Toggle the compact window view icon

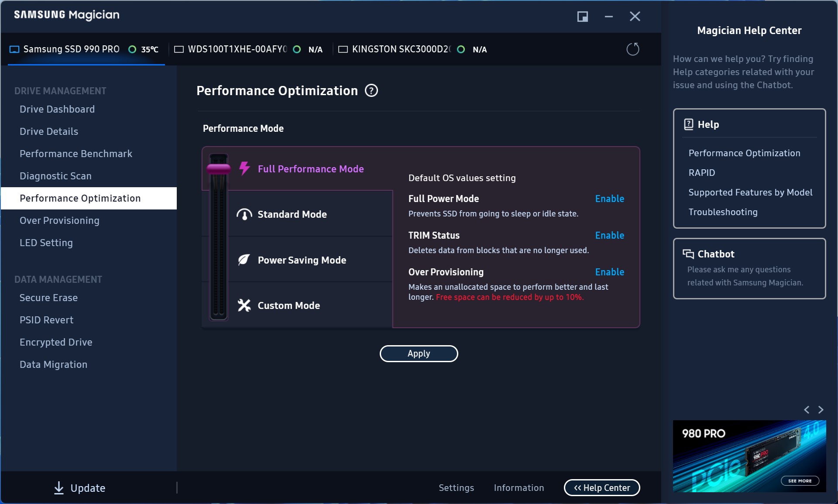tap(582, 17)
